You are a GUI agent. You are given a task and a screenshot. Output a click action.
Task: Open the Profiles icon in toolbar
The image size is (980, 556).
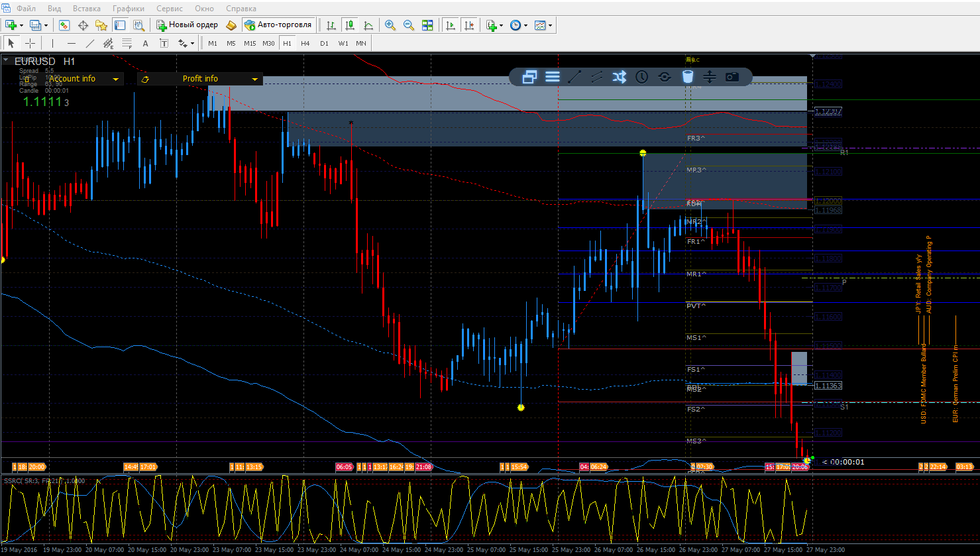tap(36, 25)
